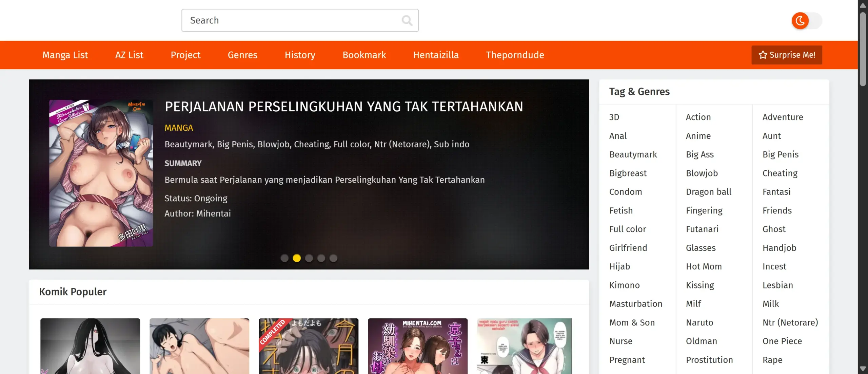Go to the fifth carousel slide dot
Image resolution: width=868 pixels, height=374 pixels.
(x=333, y=258)
